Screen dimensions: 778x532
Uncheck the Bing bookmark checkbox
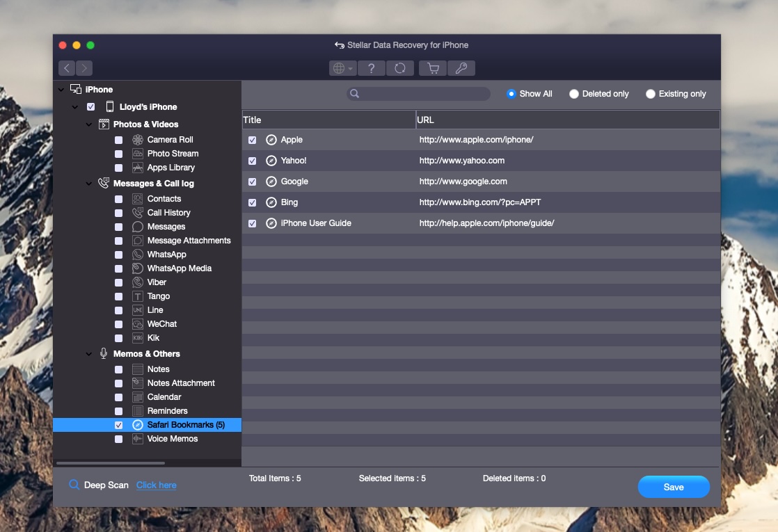[252, 203]
